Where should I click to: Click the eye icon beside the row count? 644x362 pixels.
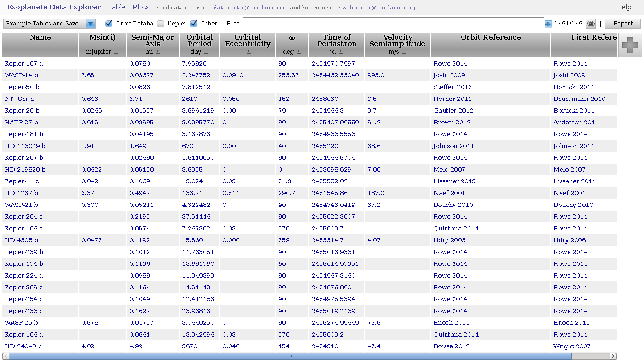pyautogui.click(x=591, y=24)
